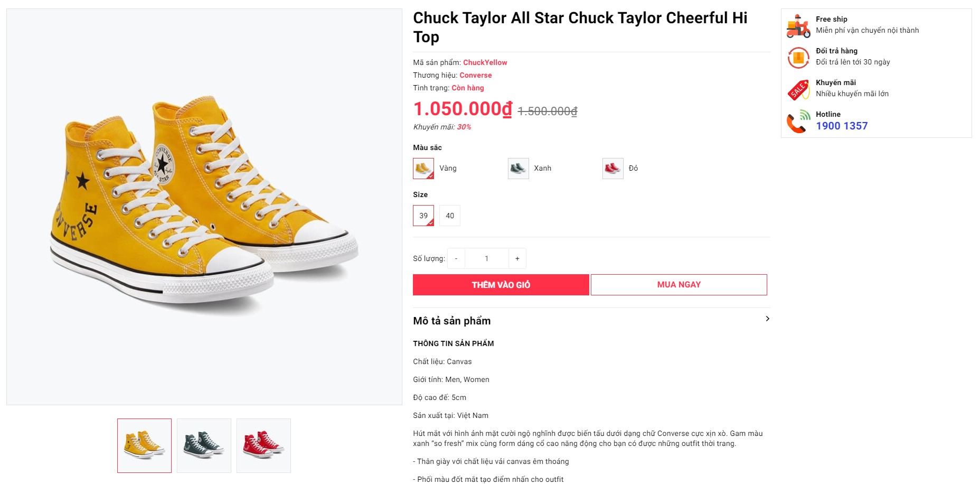Select size 39
Image resolution: width=980 pixels, height=484 pixels.
(x=423, y=216)
